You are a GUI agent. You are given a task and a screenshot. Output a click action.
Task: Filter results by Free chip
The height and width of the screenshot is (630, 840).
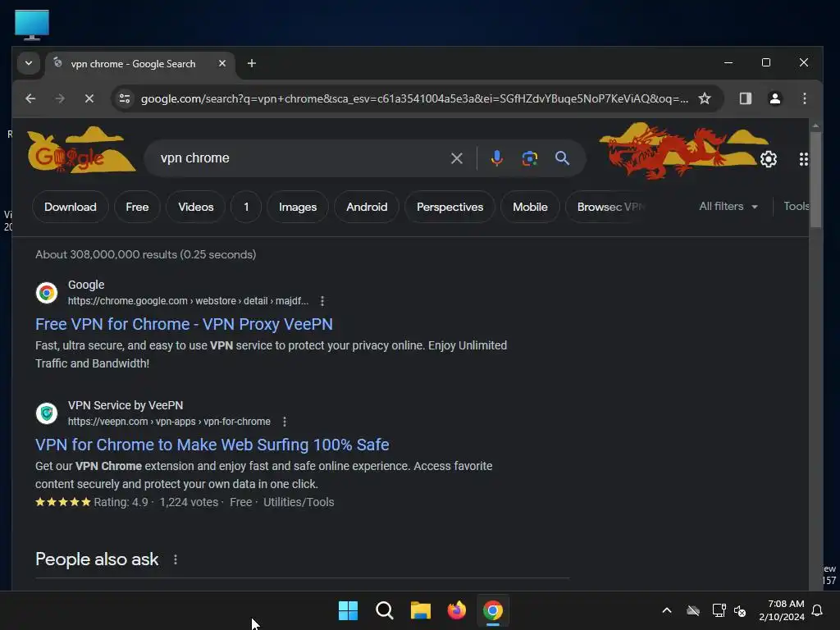(x=137, y=208)
